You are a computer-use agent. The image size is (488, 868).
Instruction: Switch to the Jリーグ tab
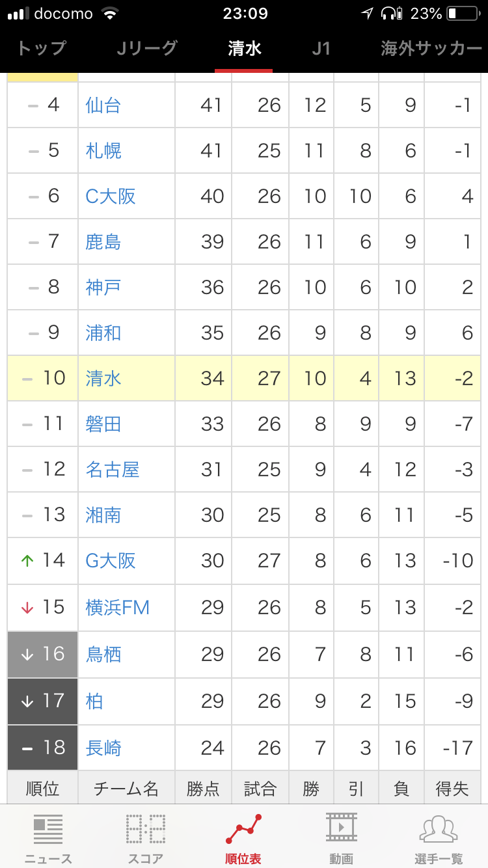click(147, 48)
